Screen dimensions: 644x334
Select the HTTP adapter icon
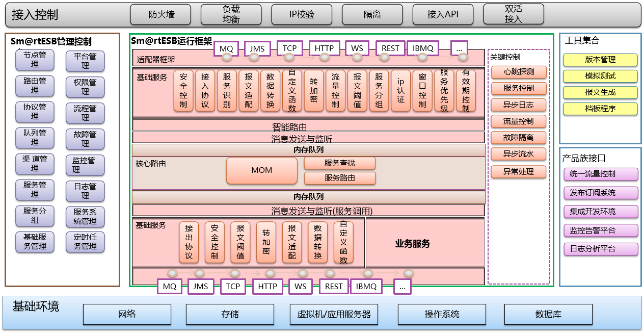coord(324,48)
